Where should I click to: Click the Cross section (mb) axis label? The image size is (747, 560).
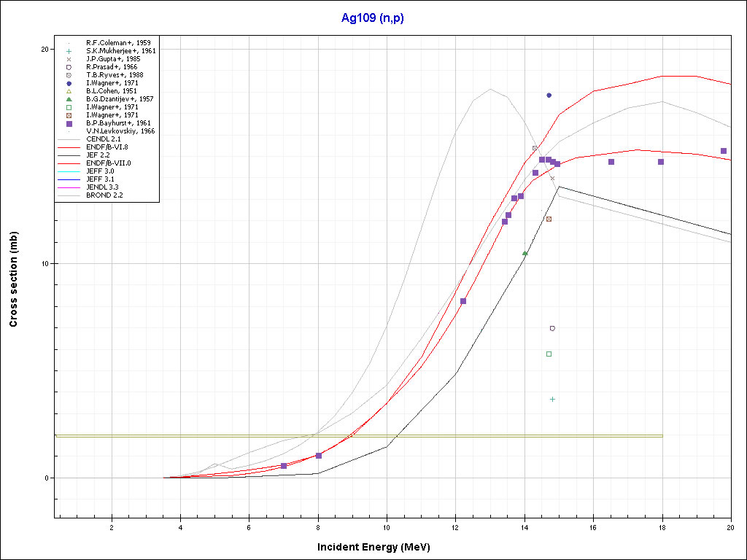pos(14,279)
